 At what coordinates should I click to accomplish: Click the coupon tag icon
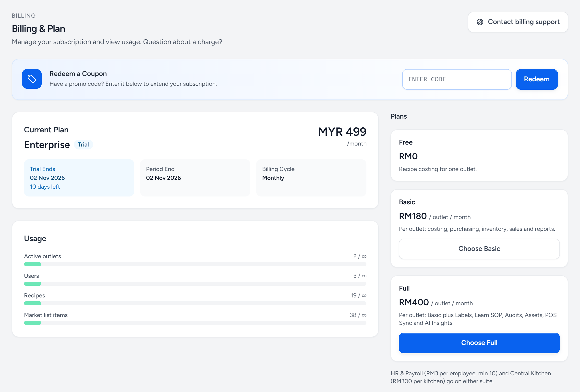32,79
